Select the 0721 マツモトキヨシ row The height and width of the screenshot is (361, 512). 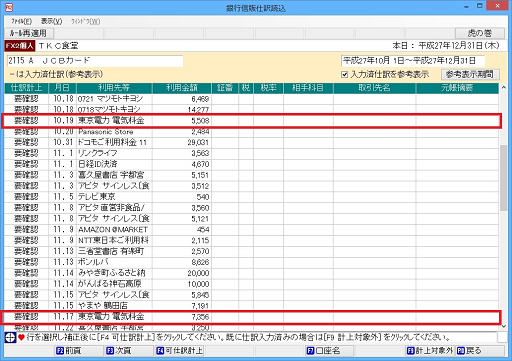(x=252, y=99)
